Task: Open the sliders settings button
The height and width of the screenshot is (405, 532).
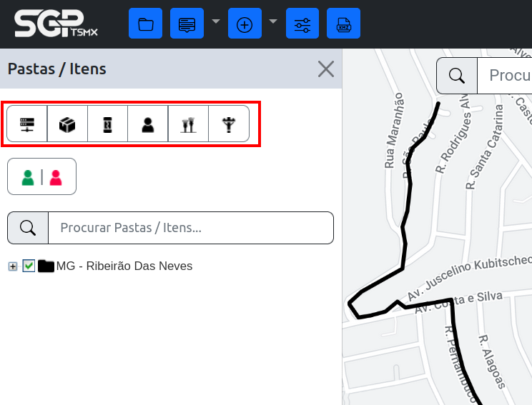Action: pyautogui.click(x=302, y=24)
